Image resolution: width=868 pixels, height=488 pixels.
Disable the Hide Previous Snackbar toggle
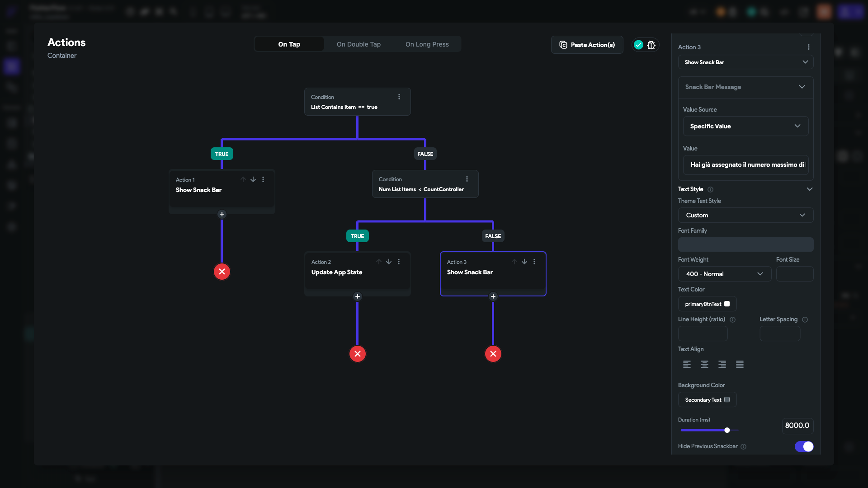[x=804, y=446]
